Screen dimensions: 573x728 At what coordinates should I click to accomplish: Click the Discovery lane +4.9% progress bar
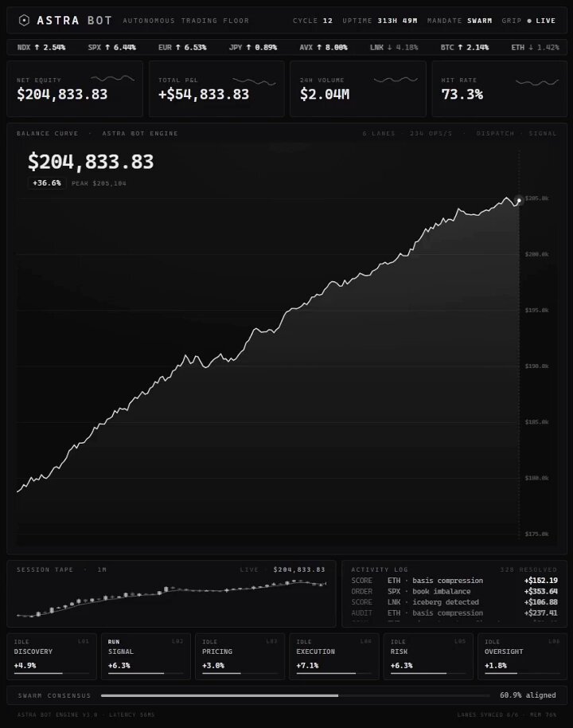click(x=52, y=673)
